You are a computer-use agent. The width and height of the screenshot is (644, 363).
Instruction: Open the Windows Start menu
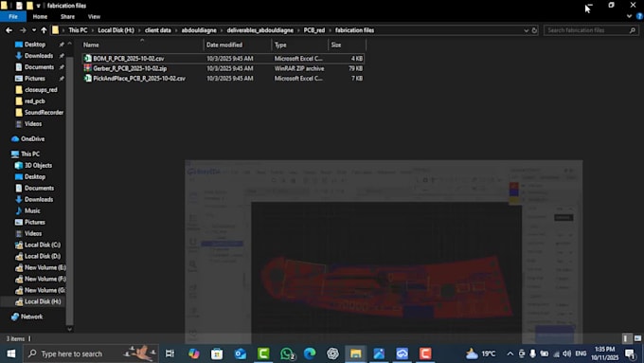click(x=11, y=354)
